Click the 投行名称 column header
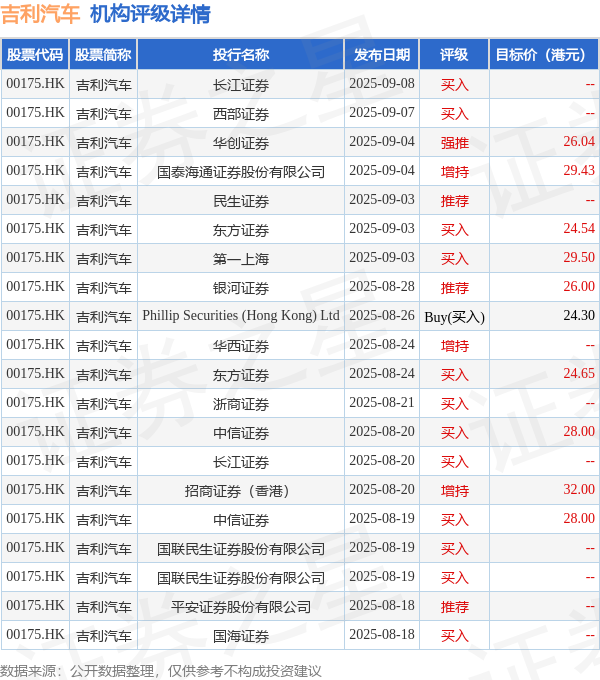The height and width of the screenshot is (680, 600). (241, 55)
